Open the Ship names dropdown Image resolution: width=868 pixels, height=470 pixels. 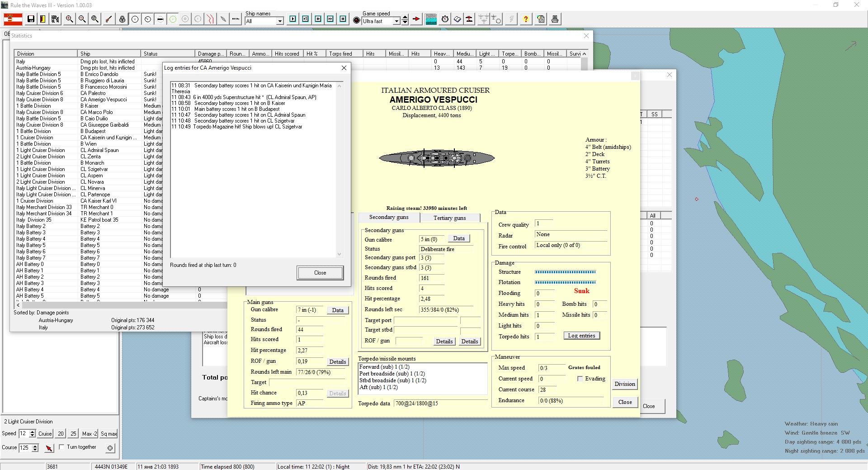280,21
